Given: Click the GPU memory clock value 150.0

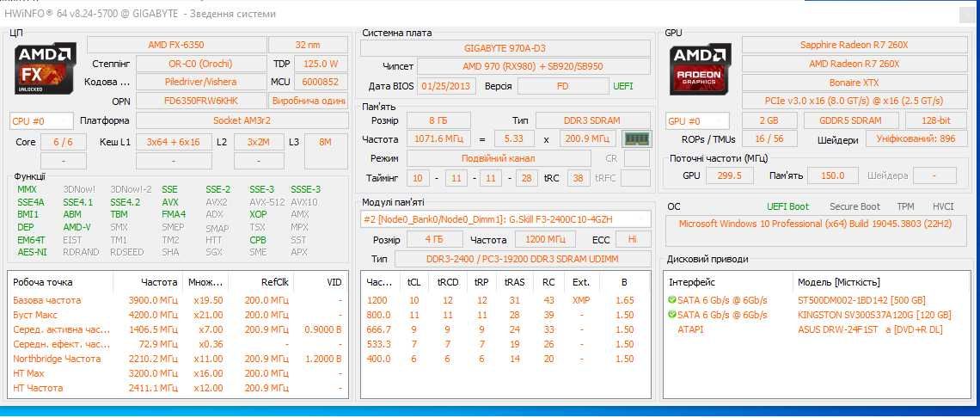Looking at the screenshot, I should [x=832, y=175].
